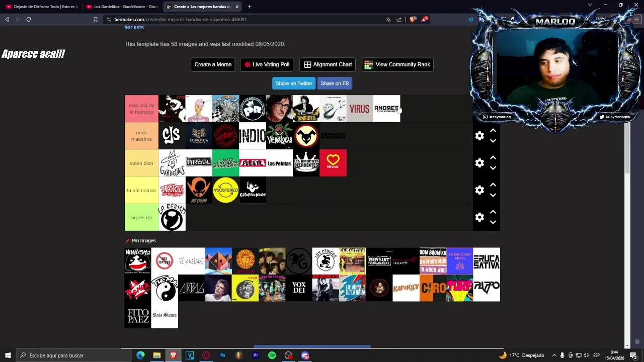
Task: Open Windows Start menu
Action: pyautogui.click(x=8, y=355)
